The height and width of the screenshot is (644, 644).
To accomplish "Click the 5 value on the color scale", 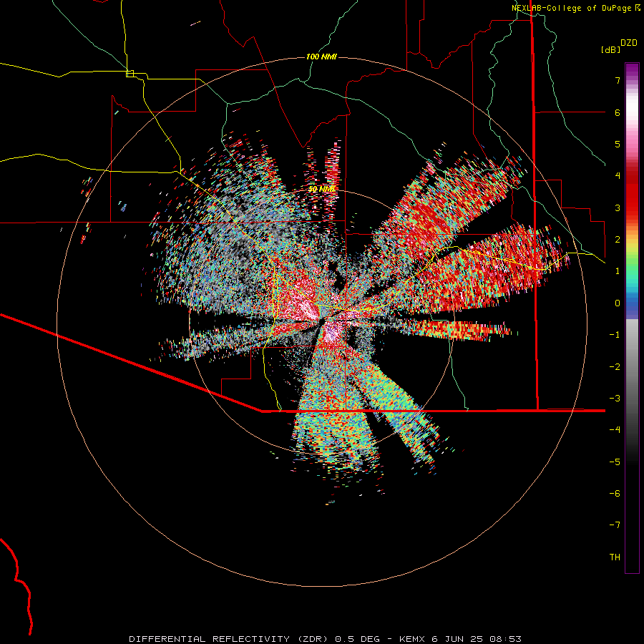I will pos(618,144).
